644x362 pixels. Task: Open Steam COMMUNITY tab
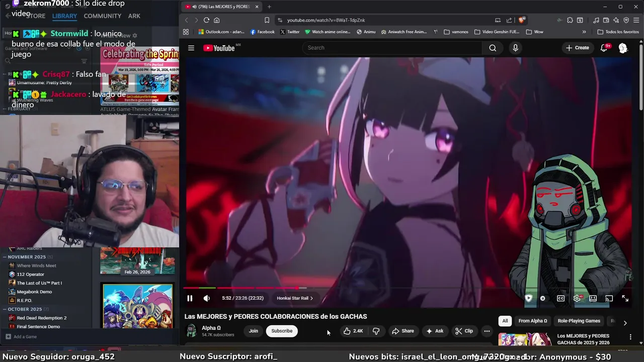coord(103,16)
